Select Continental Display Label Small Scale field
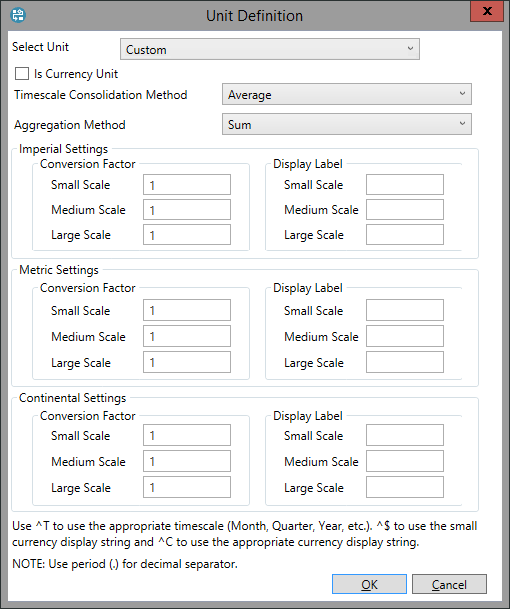510x609 pixels. coord(405,435)
